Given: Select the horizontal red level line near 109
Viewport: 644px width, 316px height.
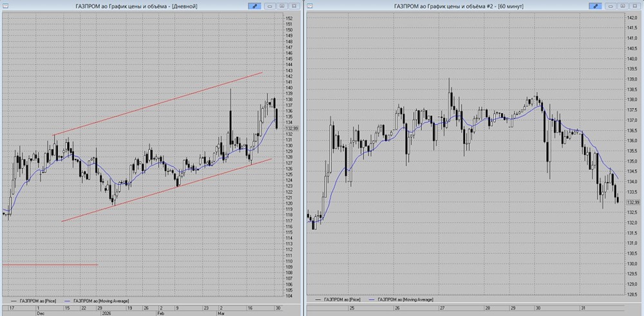Looking at the screenshot, I should point(50,265).
